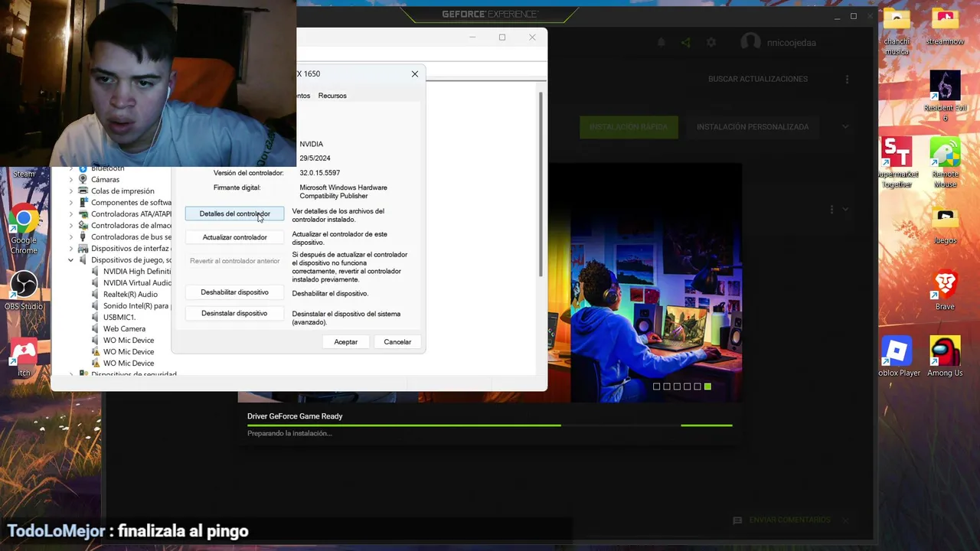Open GeForce Experience notifications bell

point(661,43)
